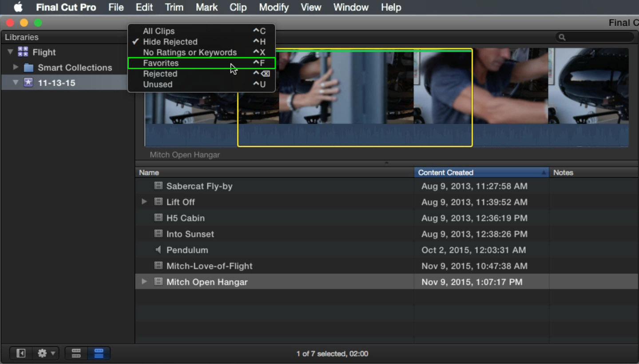This screenshot has height=364, width=639.
Task: Click the Into Sunset filmstrip icon
Action: tap(158, 233)
